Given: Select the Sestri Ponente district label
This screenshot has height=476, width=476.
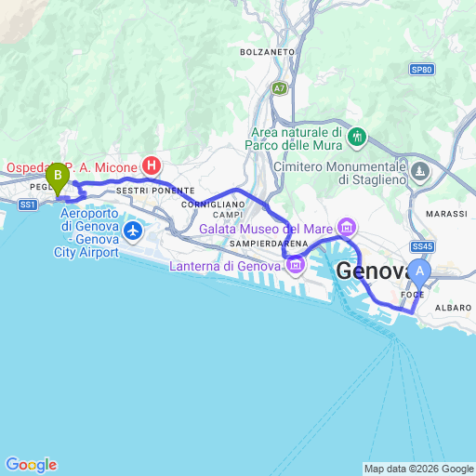Looking at the screenshot, I should coord(155,191).
